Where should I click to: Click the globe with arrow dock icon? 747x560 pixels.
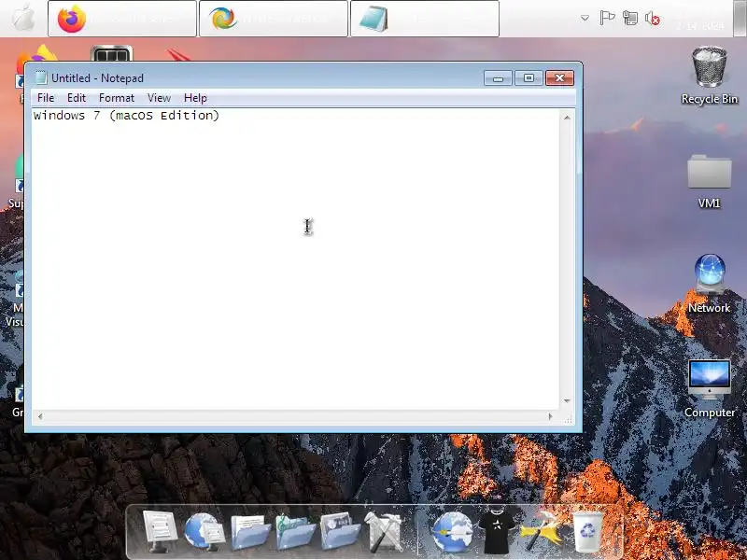(452, 531)
